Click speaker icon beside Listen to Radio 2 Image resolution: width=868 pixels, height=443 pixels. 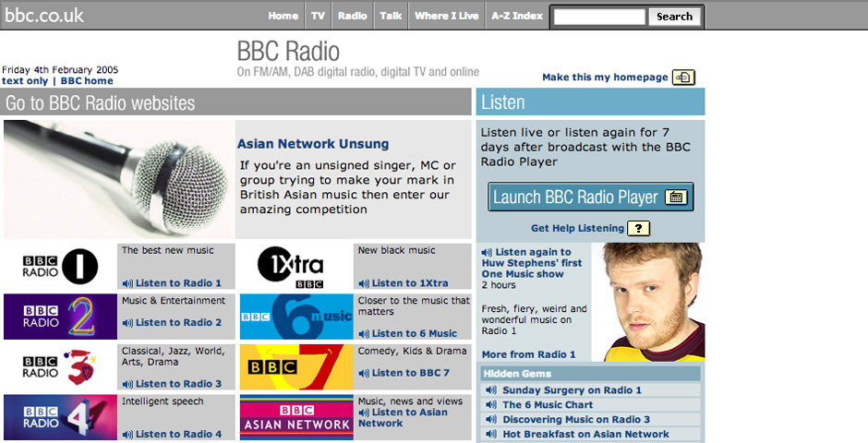[x=127, y=323]
